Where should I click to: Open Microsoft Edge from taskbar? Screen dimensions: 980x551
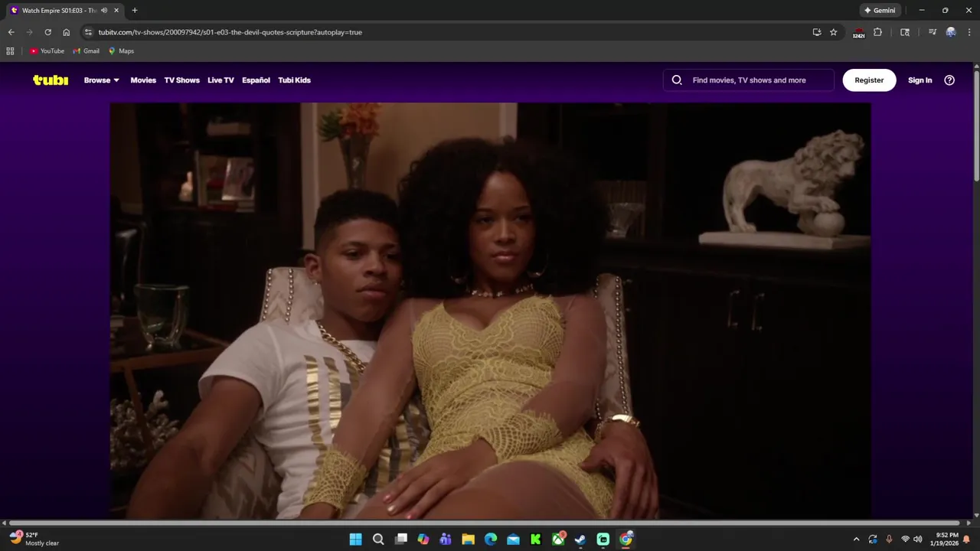491,540
